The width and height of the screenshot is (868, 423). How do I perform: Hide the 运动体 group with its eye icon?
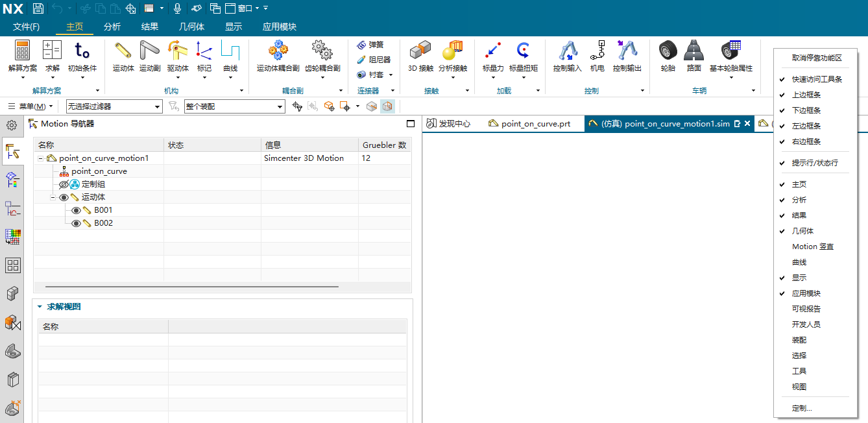62,197
